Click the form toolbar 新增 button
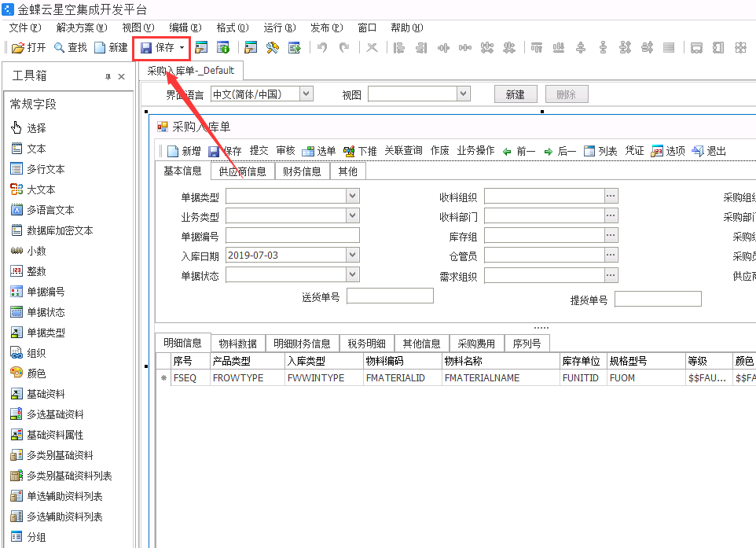The width and height of the screenshot is (756, 548). pyautogui.click(x=184, y=152)
